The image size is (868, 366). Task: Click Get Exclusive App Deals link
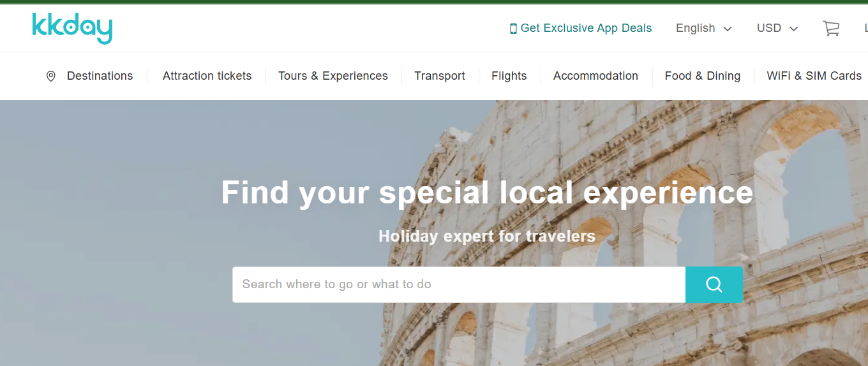click(x=586, y=28)
